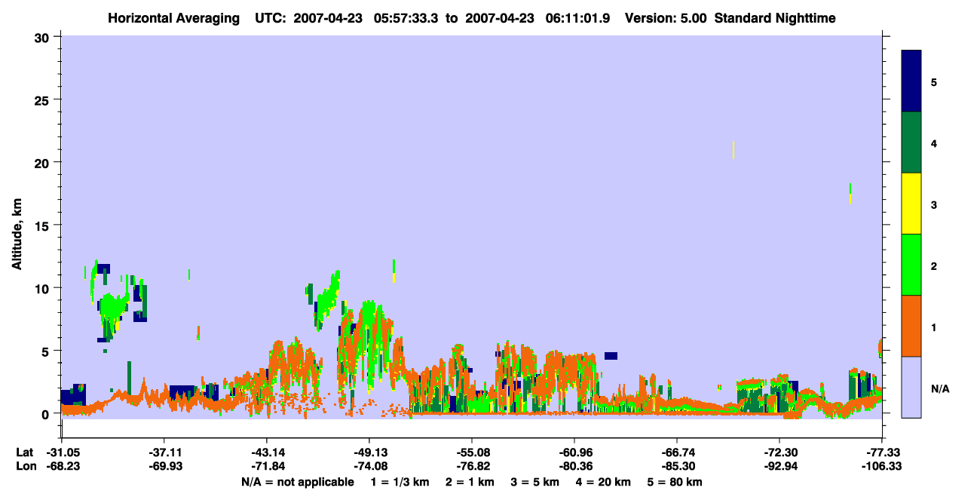Click longitude value -106.33
980x503 pixels.
click(881, 467)
